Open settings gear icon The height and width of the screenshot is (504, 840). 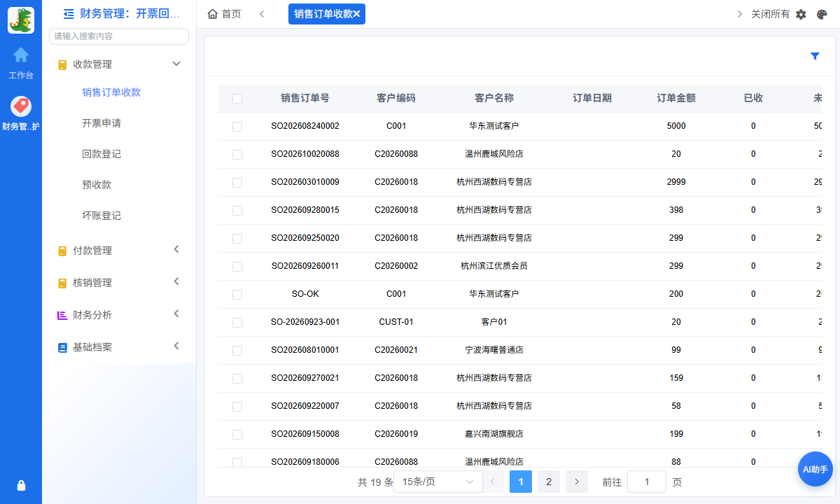pyautogui.click(x=801, y=14)
